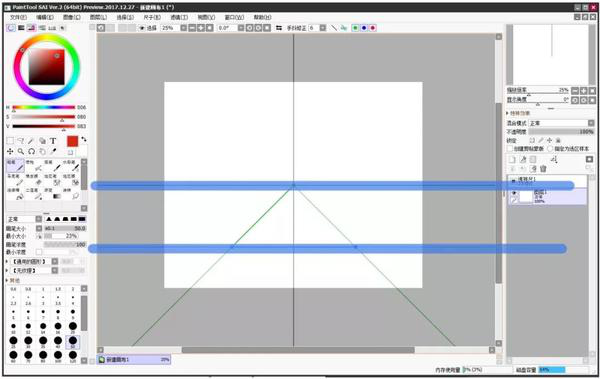Click the red foreground color swatch

pyautogui.click(x=72, y=141)
